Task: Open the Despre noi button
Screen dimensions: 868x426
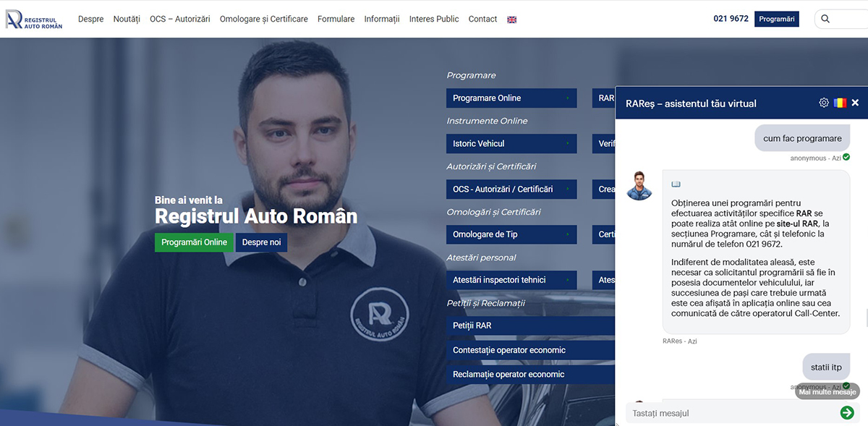Action: pyautogui.click(x=261, y=242)
